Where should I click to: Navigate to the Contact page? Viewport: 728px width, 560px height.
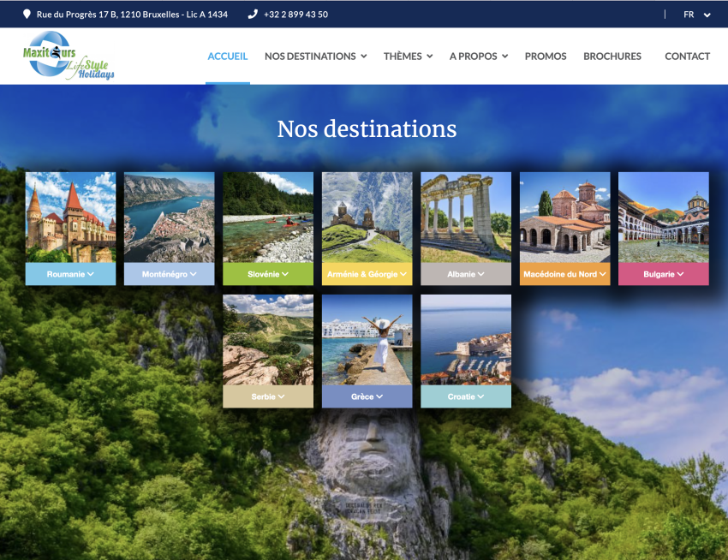[687, 57]
